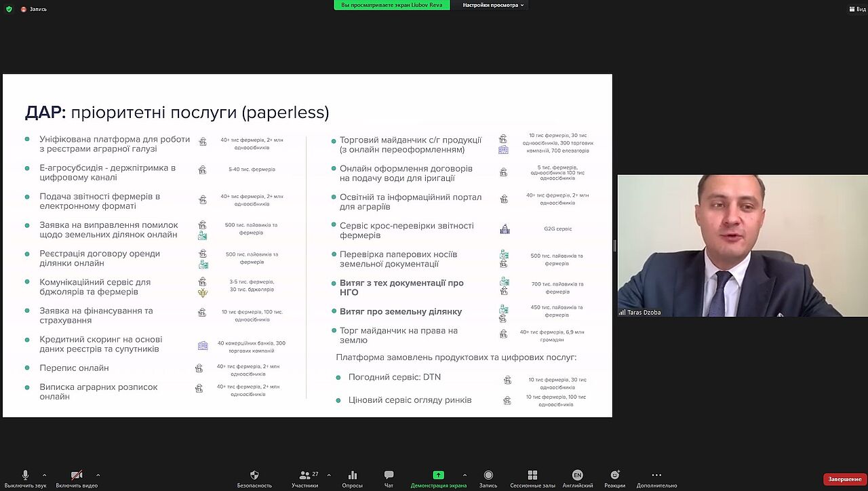Open the Дополнительно more options menu

pos(656,475)
